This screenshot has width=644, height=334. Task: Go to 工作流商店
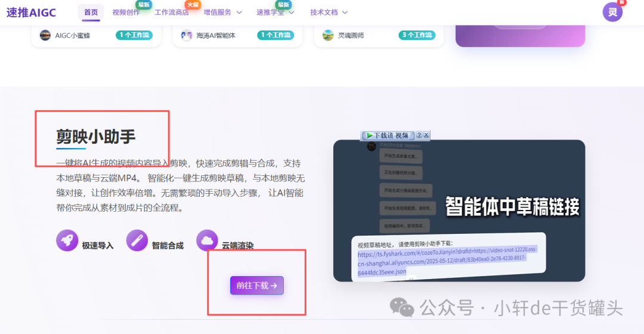[x=171, y=13]
